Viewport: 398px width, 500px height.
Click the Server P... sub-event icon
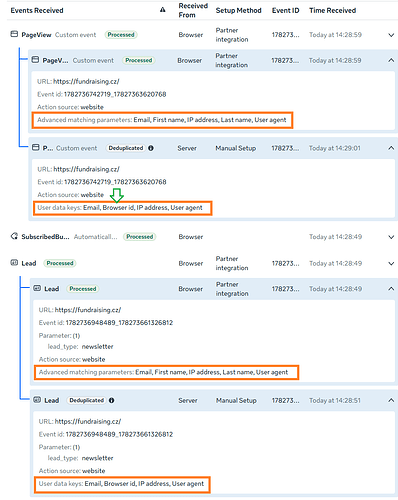35,147
